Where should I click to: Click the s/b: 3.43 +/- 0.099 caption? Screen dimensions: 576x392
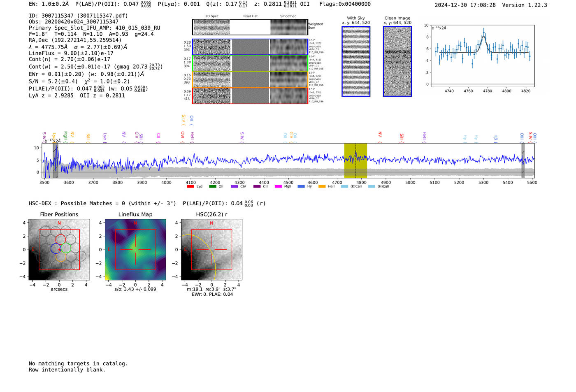(135, 289)
